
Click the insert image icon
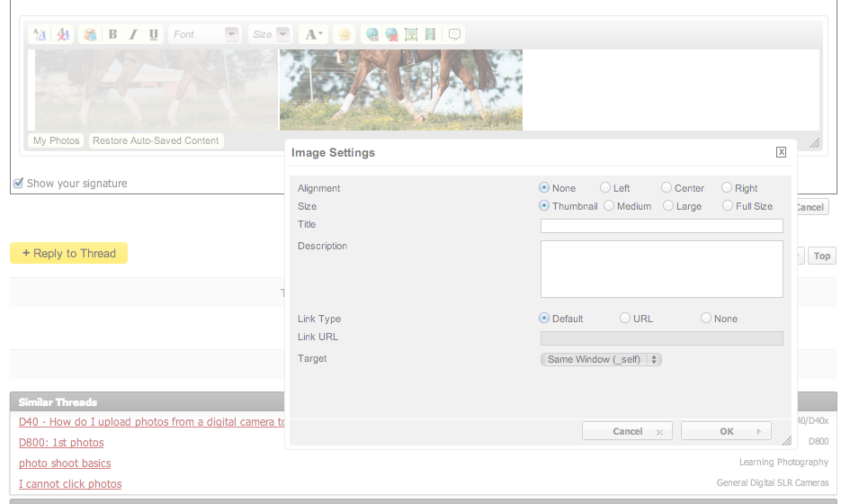pos(411,34)
